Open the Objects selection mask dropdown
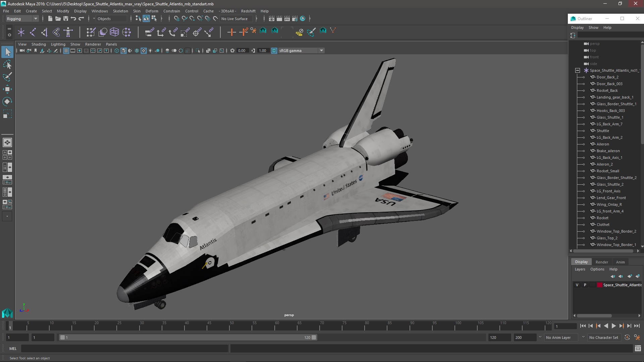644x362 pixels. point(112,19)
